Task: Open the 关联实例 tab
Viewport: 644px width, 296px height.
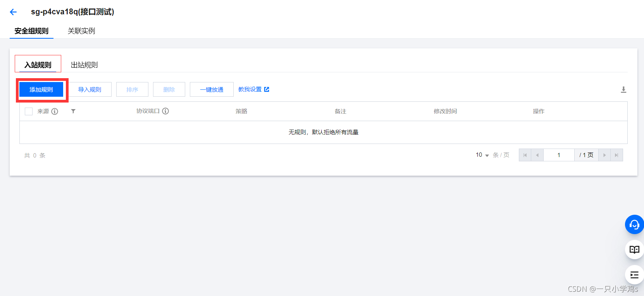Action: [81, 31]
